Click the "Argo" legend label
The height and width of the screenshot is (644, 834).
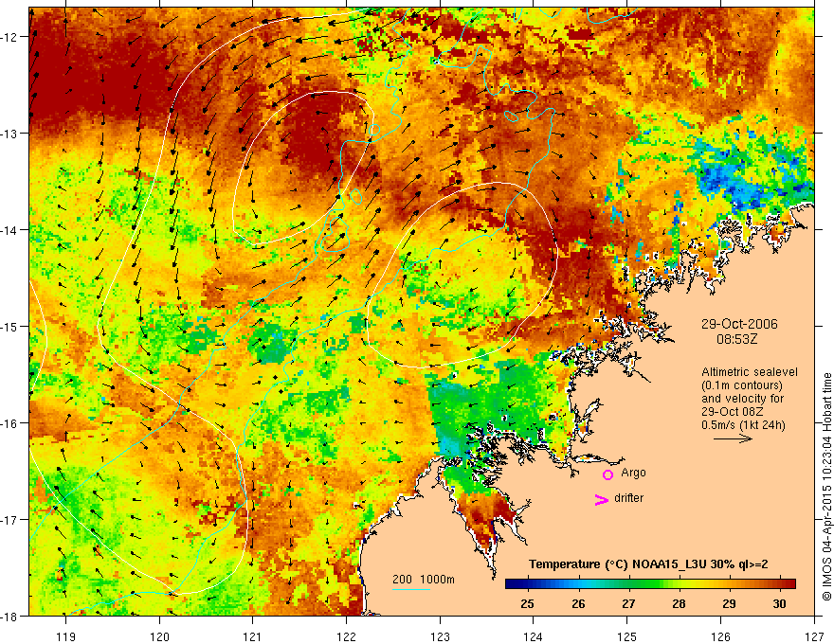pos(633,473)
